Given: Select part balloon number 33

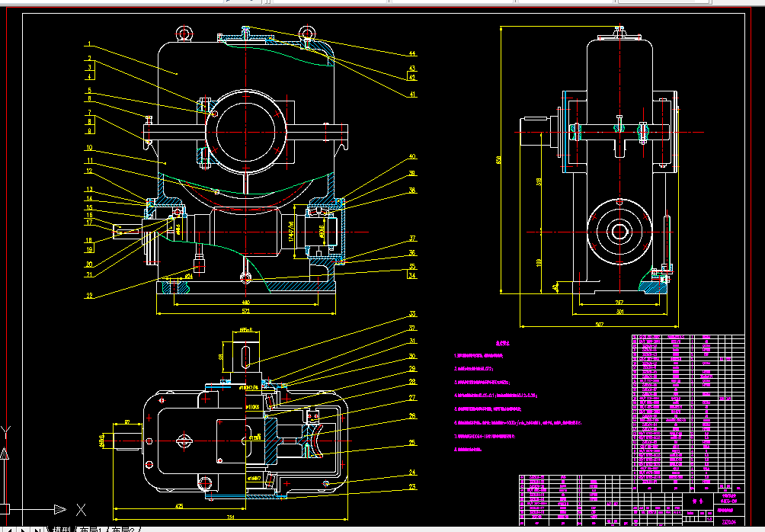Looking at the screenshot, I should coord(412,314).
